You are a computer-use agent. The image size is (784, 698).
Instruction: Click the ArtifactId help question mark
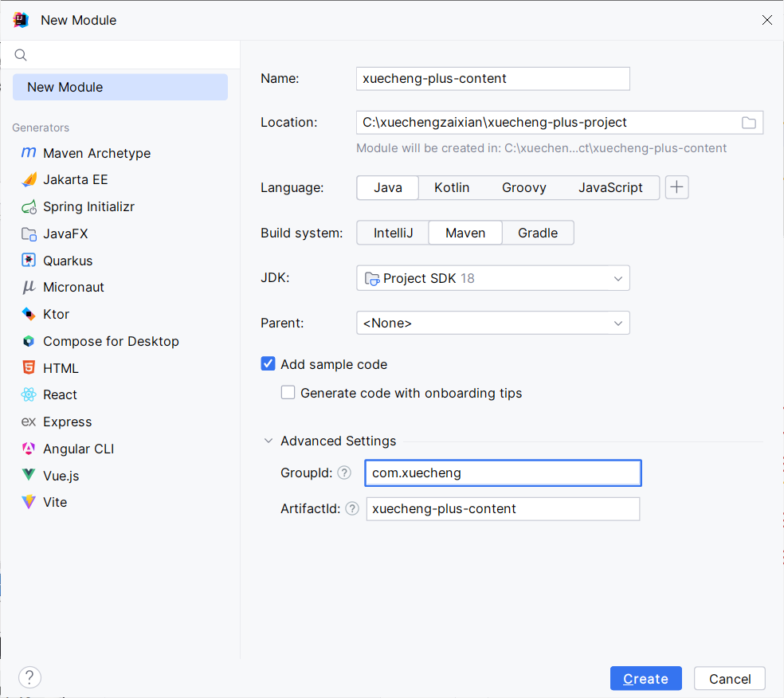(x=352, y=508)
